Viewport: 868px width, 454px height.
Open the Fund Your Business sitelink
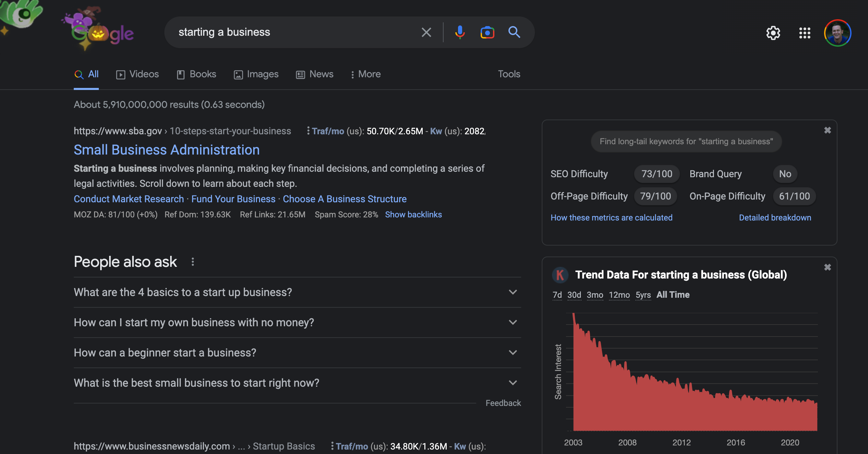coord(233,199)
